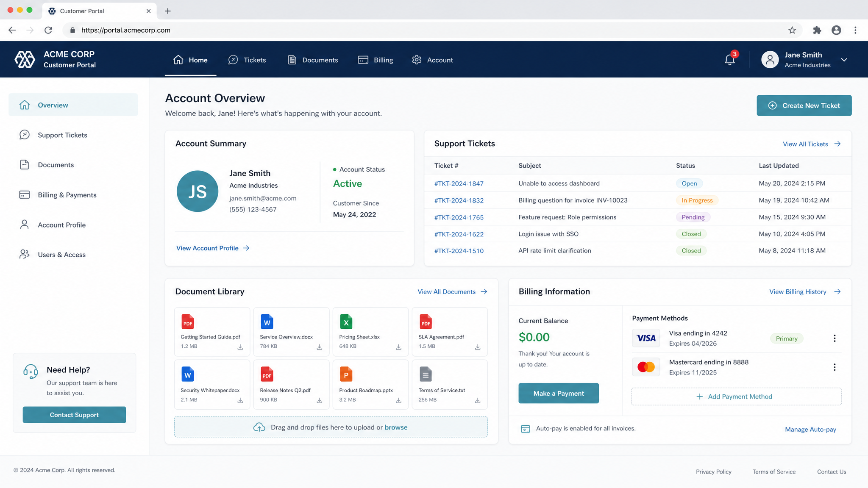Click the In Progress status badge
The image size is (868, 488).
click(x=697, y=200)
